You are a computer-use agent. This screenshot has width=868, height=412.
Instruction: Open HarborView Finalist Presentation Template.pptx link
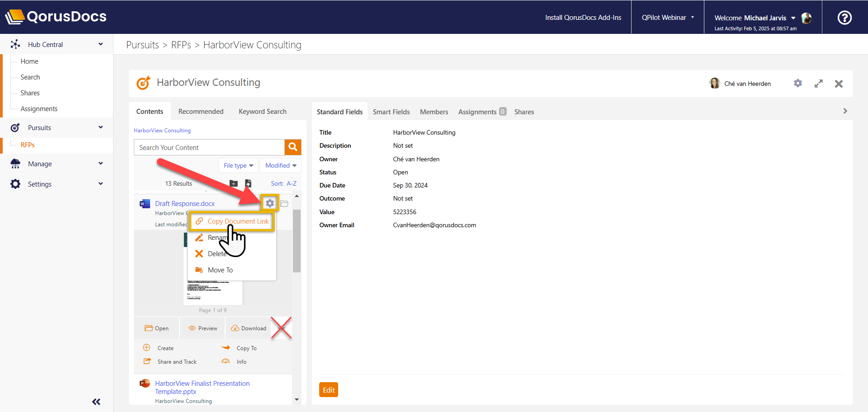coord(202,388)
